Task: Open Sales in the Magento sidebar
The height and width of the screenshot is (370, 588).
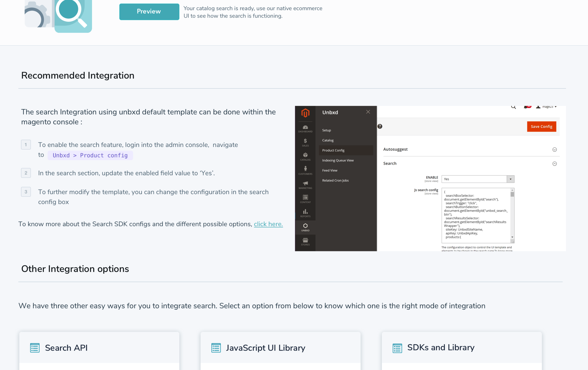Action: click(x=305, y=143)
